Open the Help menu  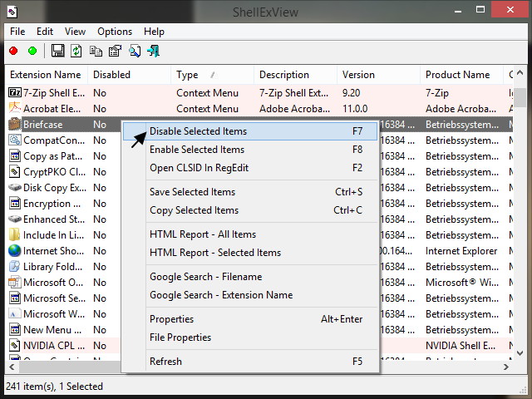154,32
